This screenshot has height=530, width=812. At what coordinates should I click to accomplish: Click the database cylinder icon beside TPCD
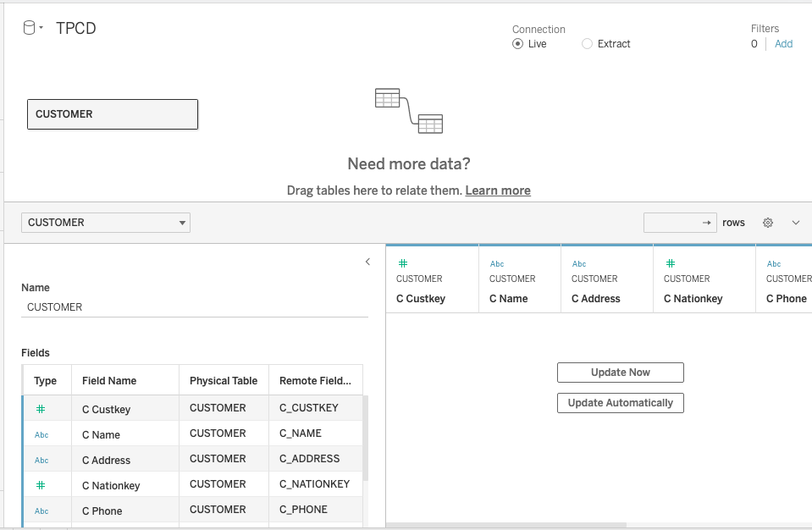click(28, 26)
